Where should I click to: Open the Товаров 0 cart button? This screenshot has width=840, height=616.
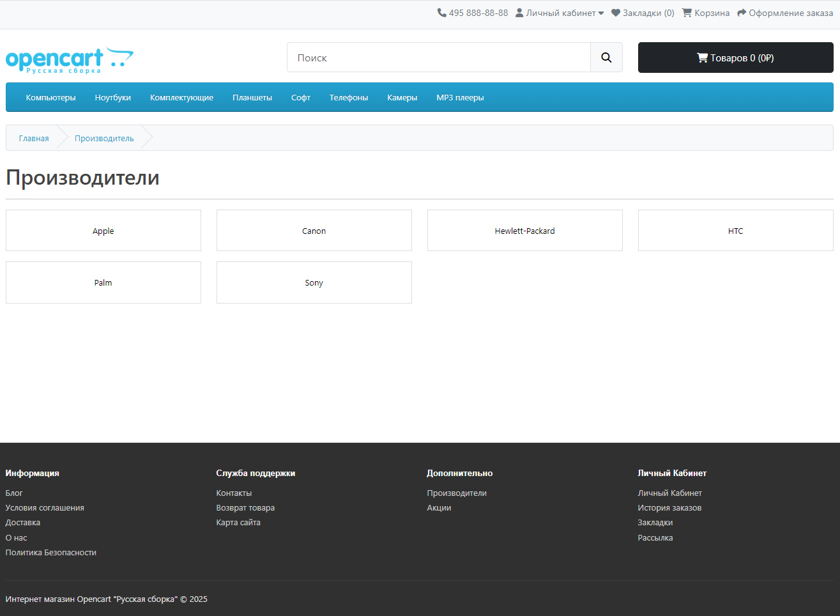735,58
